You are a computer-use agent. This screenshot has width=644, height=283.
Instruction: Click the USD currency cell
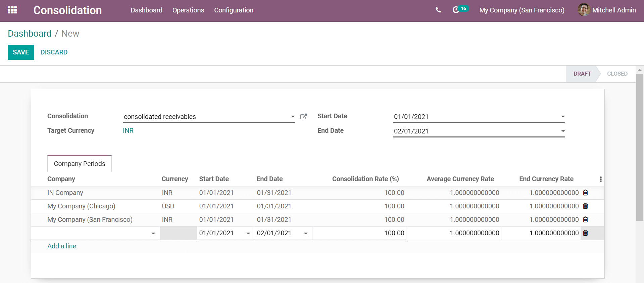click(168, 206)
